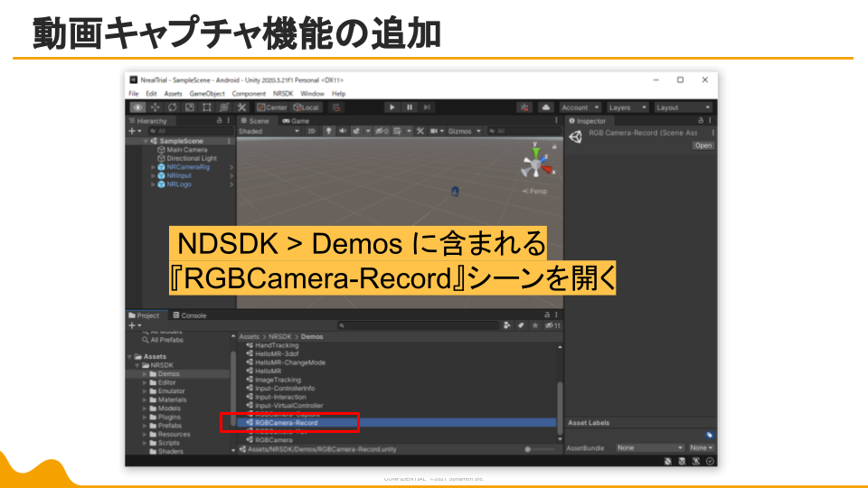This screenshot has height=488, width=868.
Task: Select the Scale tool
Action: point(189,108)
